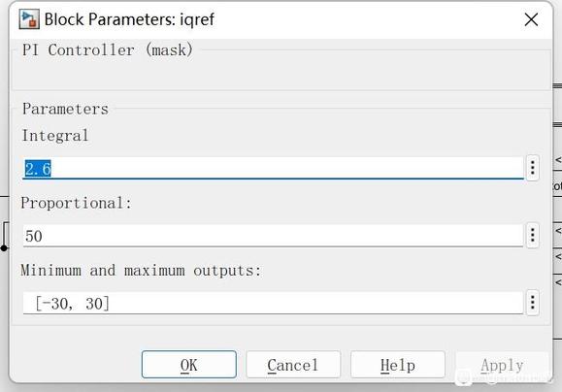The height and width of the screenshot is (392, 562).
Task: Select the [-30, 30] outputs input field
Action: 273,303
